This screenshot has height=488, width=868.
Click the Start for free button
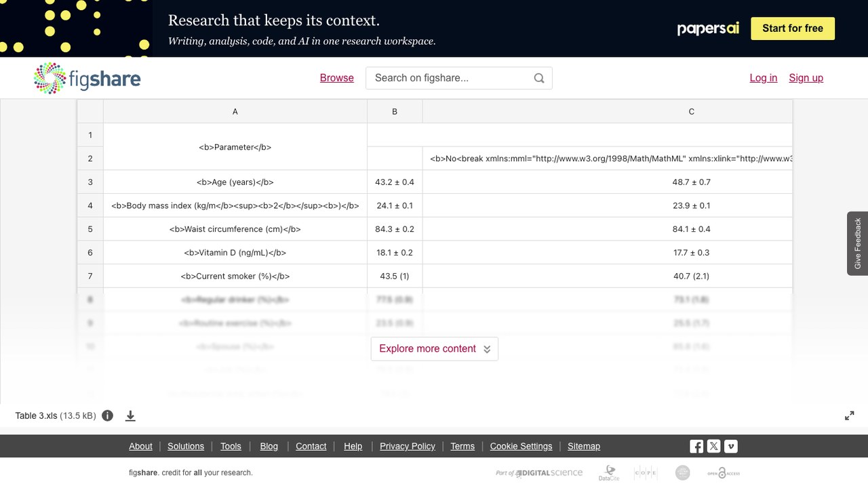(x=793, y=28)
